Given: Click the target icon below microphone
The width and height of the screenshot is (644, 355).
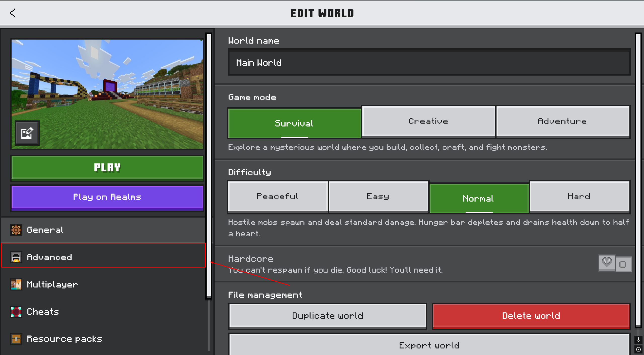Looking at the screenshot, I should coord(638,349).
